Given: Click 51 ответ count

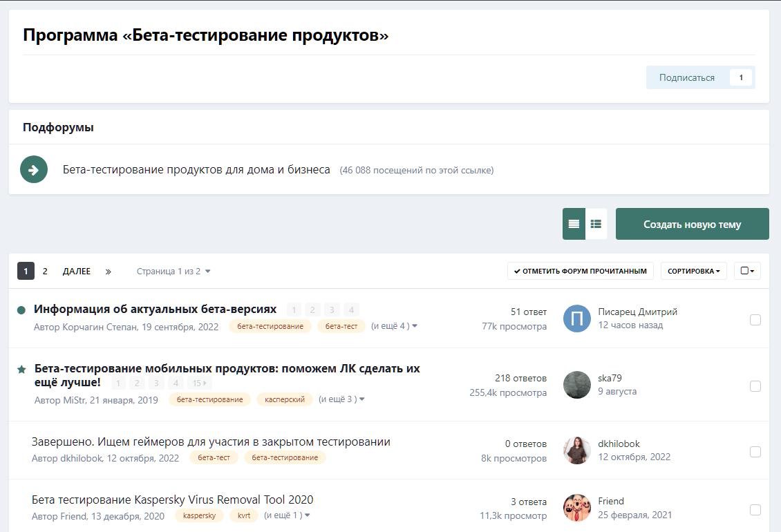Looking at the screenshot, I should point(529,312).
